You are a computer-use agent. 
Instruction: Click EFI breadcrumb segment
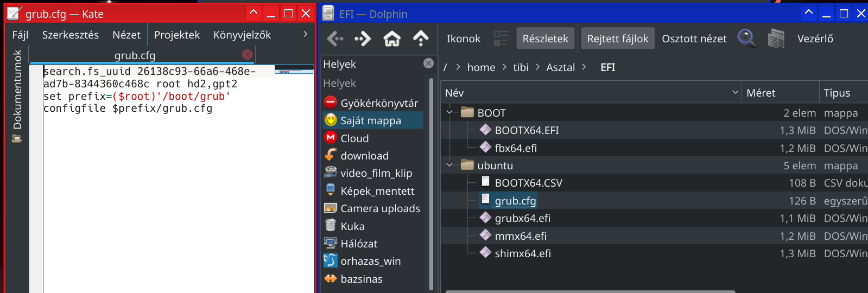607,67
